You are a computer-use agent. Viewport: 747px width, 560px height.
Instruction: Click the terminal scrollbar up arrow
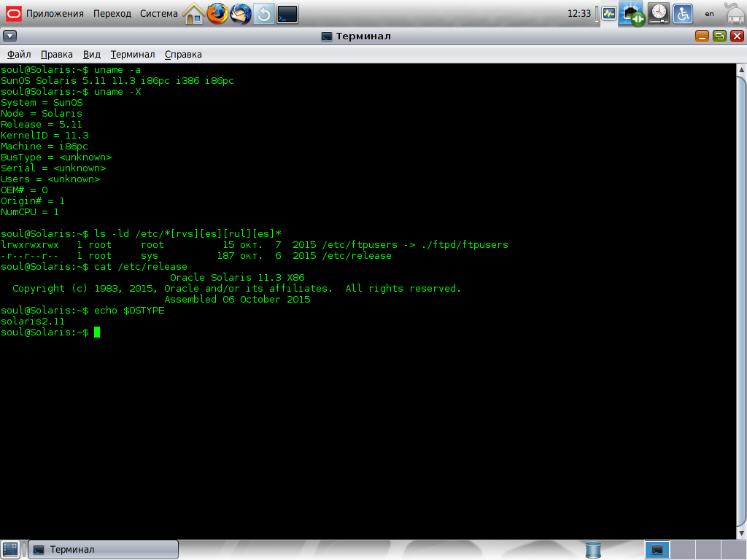[x=741, y=69]
